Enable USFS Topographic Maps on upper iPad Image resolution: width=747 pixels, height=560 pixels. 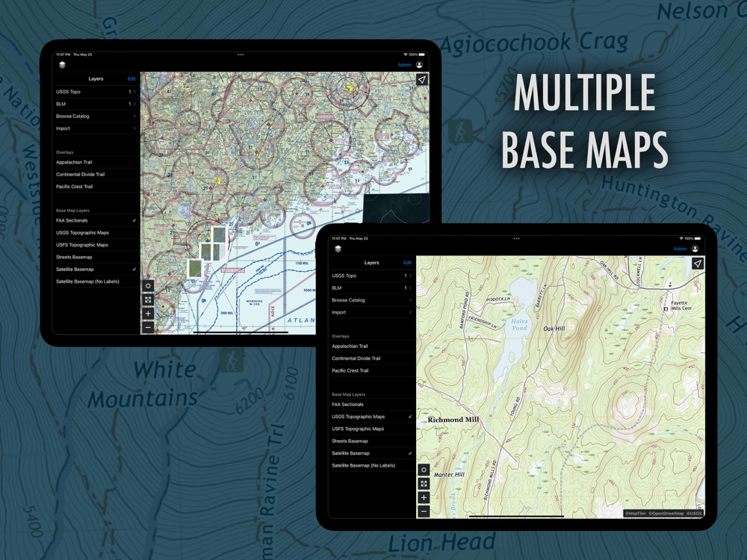tap(96, 245)
